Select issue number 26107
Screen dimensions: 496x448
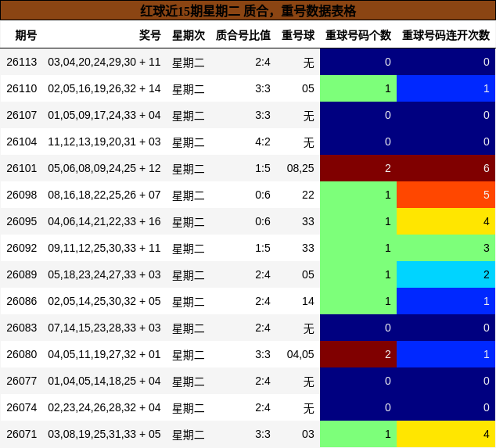click(x=21, y=115)
